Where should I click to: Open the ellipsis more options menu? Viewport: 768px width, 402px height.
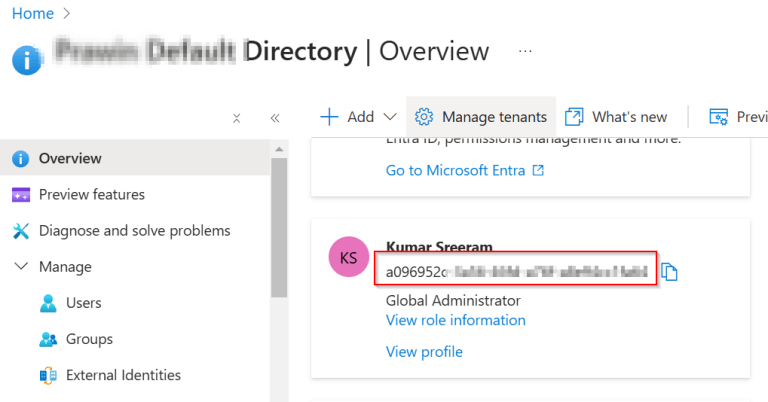click(526, 50)
